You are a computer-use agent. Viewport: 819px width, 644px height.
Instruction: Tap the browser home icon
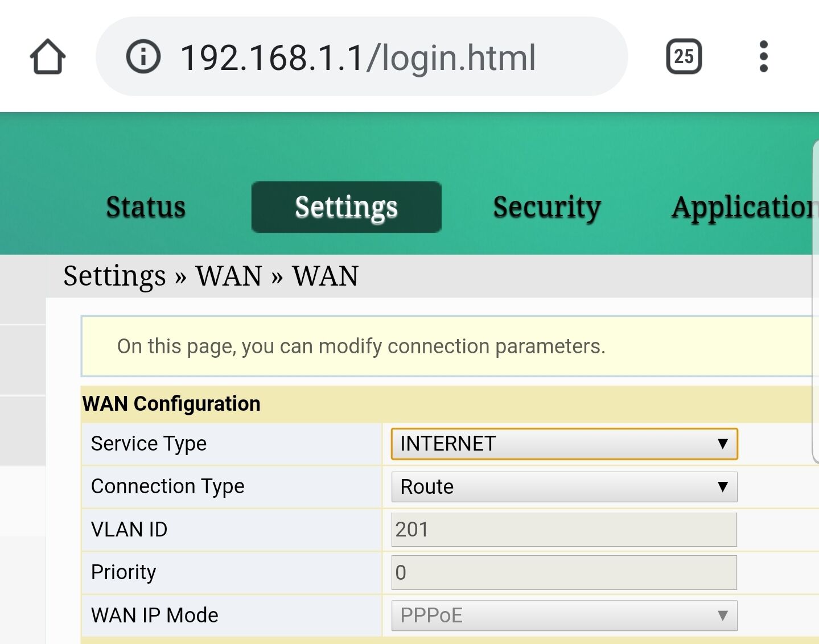click(x=48, y=57)
